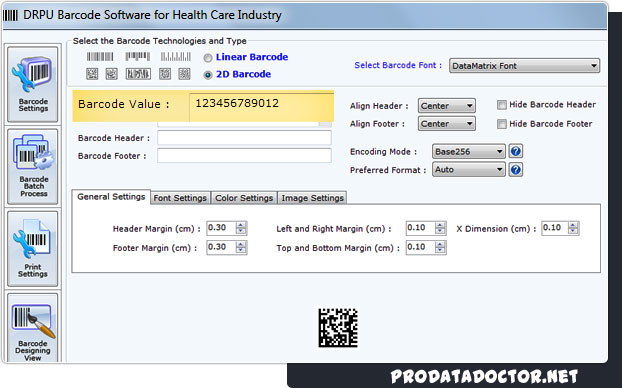This screenshot has width=622, height=388.
Task: Open the Align Footer dropdown
Action: coord(447,124)
